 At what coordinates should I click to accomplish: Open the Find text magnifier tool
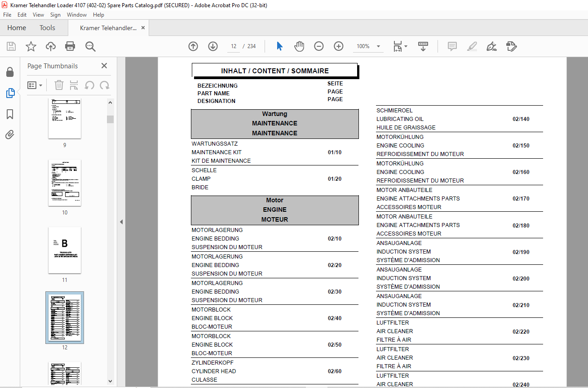coord(90,46)
